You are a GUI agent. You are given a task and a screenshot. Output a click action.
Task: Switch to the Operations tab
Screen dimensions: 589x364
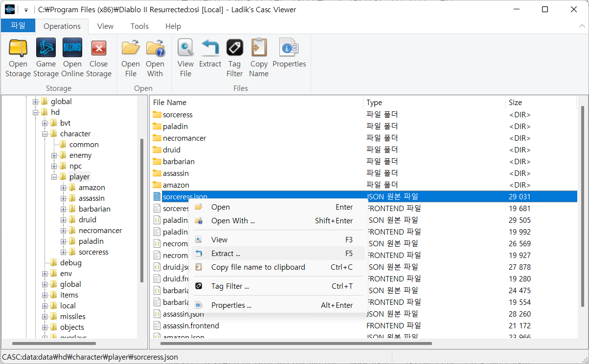[x=62, y=26]
